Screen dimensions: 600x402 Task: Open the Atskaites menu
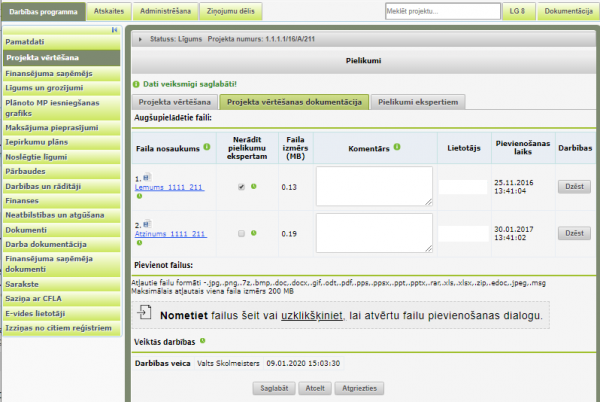pyautogui.click(x=109, y=11)
